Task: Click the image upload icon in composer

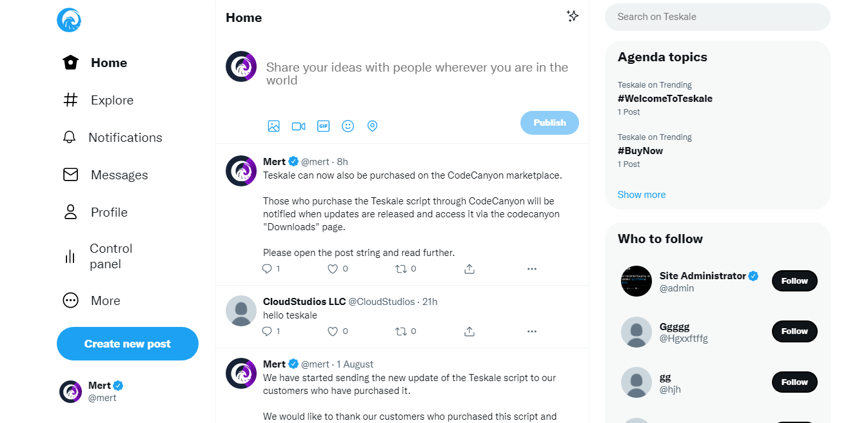Action: coord(273,126)
